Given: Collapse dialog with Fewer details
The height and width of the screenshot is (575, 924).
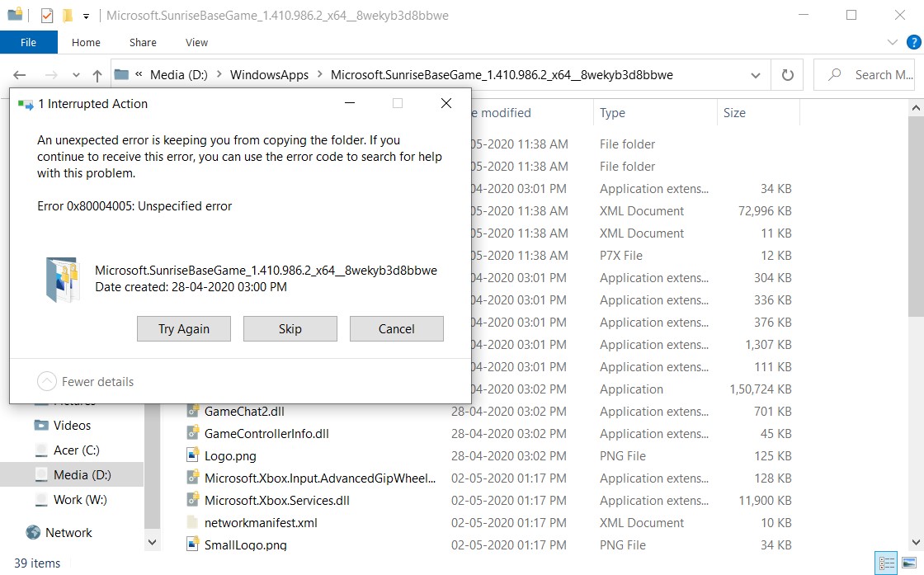Looking at the screenshot, I should pyautogui.click(x=86, y=382).
